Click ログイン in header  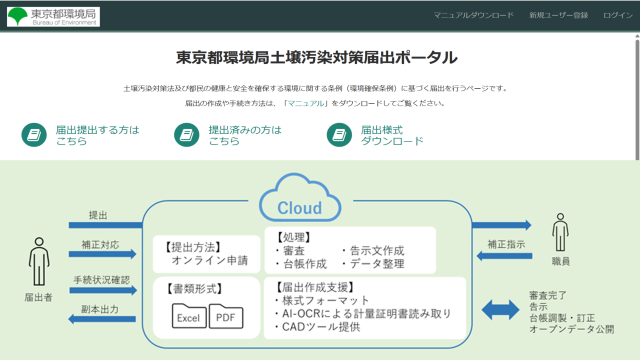coord(618,16)
